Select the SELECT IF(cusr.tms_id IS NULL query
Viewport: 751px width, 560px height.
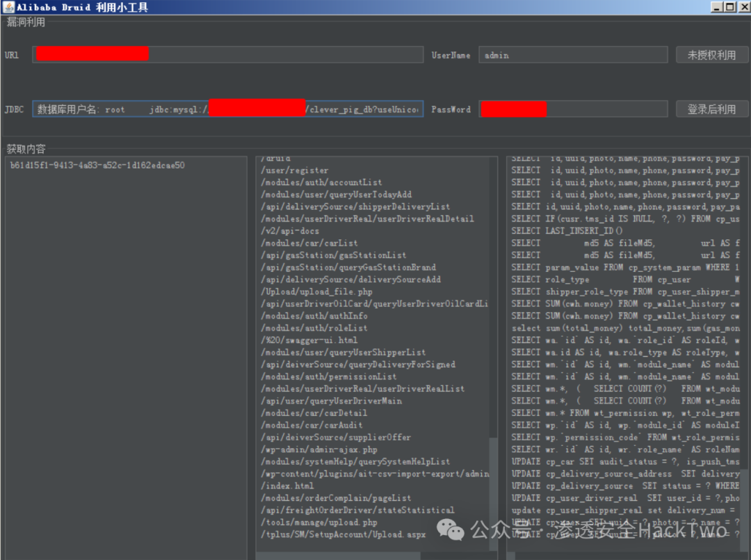click(626, 219)
